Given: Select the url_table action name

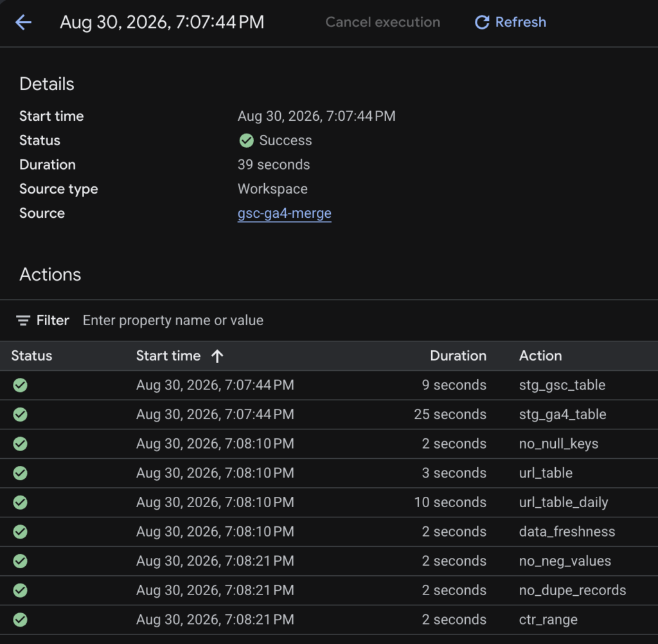Looking at the screenshot, I should [546, 473].
